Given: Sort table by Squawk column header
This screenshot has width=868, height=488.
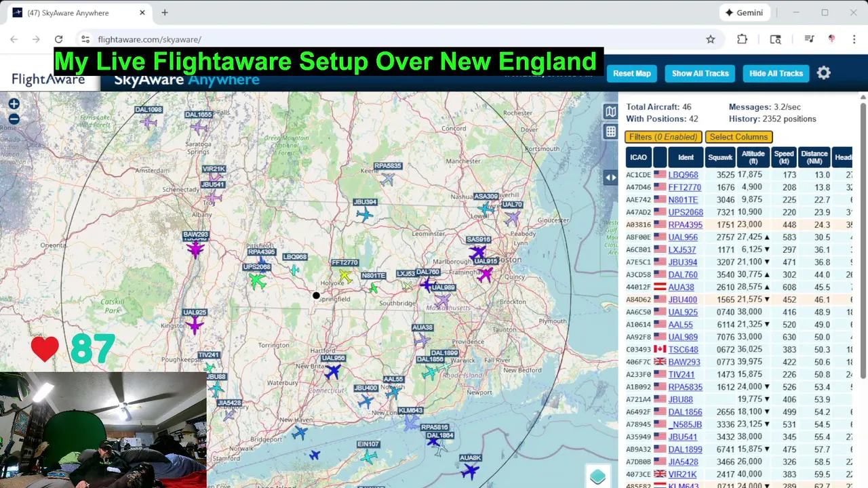Looking at the screenshot, I should (x=719, y=157).
